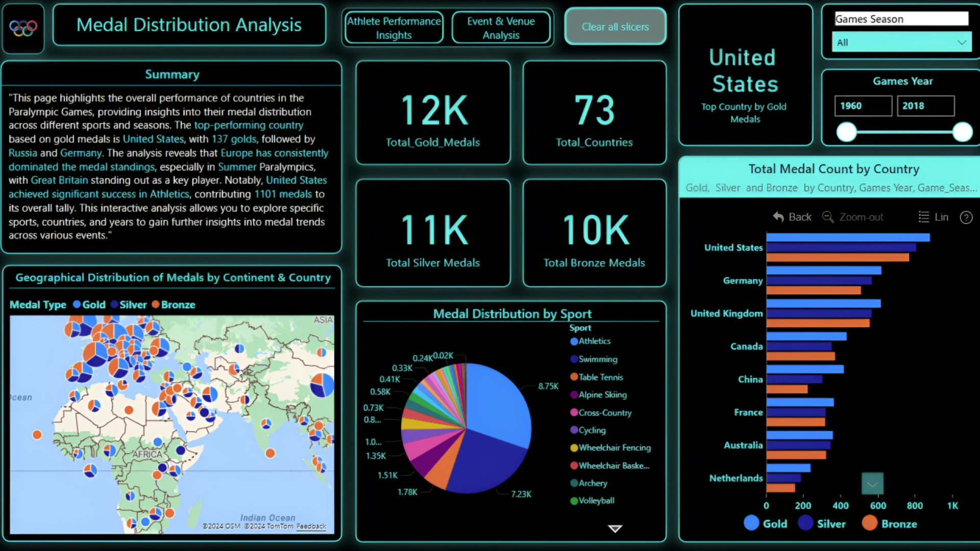
Task: Click the Total Silver Medals 11K card
Action: click(433, 233)
